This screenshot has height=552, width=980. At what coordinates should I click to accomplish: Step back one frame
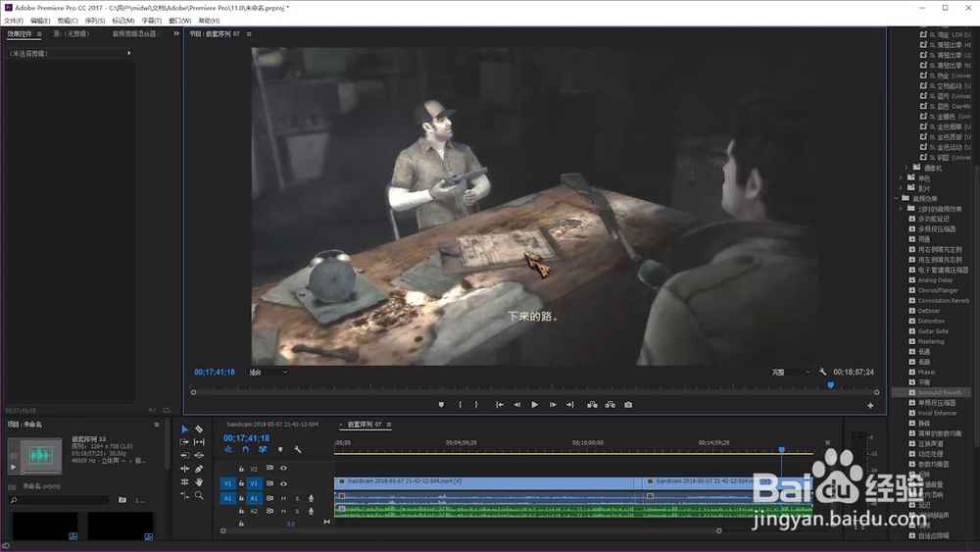(x=516, y=405)
